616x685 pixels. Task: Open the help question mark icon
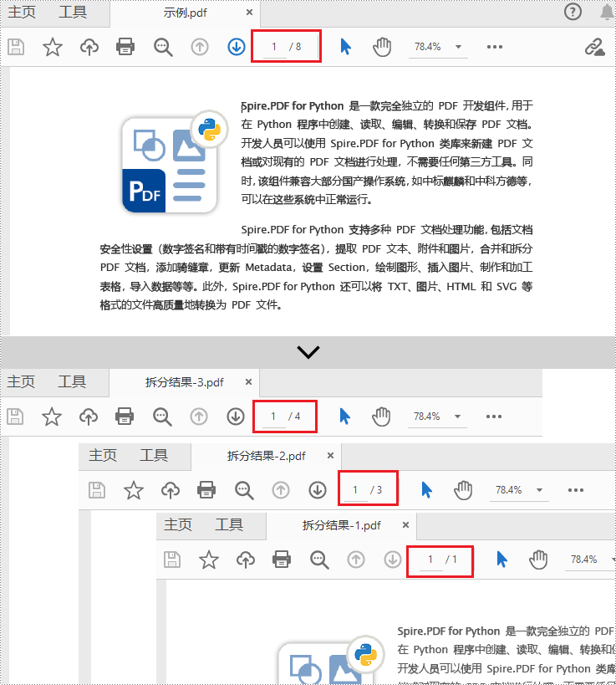(x=573, y=12)
